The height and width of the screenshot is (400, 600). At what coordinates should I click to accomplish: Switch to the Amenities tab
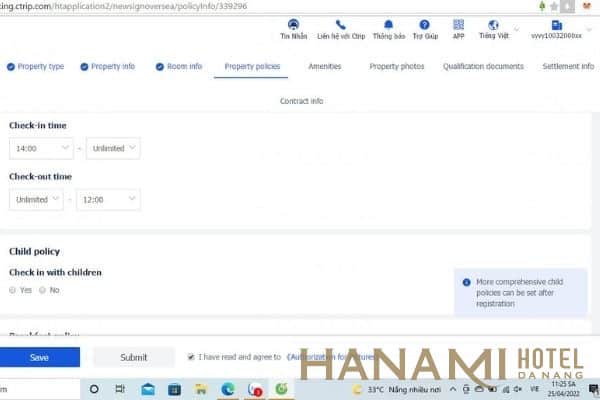[324, 67]
